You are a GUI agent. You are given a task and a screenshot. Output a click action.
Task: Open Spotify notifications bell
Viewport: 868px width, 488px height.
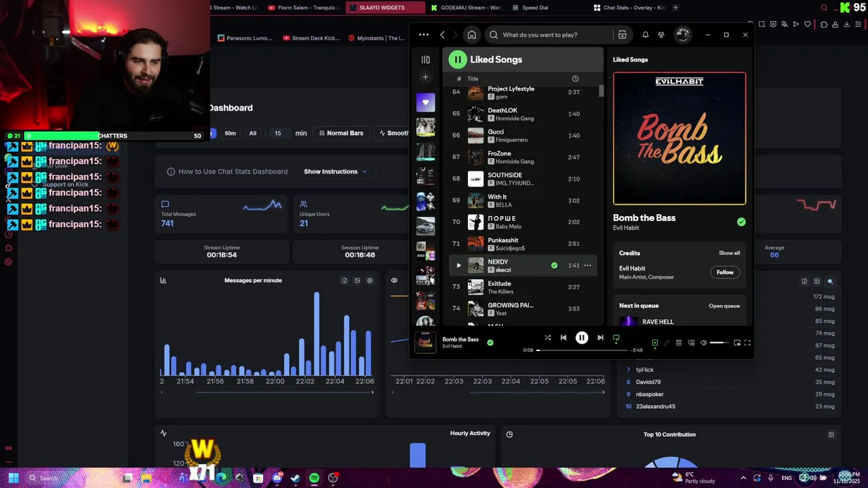(x=646, y=35)
